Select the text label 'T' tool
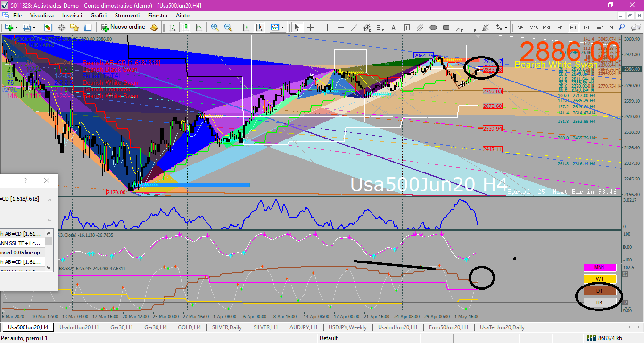The width and height of the screenshot is (644, 343). point(406,27)
